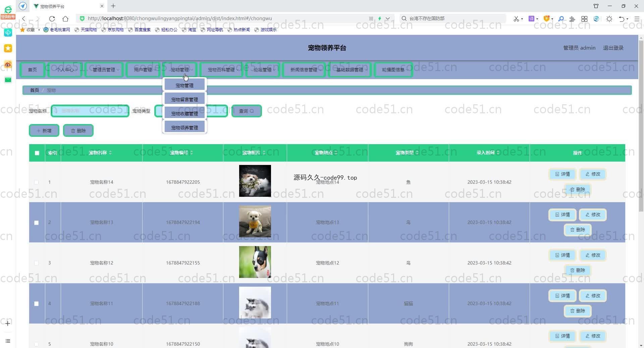
Task: Check the checkbox for row 宠物名称12
Action: coord(36,263)
